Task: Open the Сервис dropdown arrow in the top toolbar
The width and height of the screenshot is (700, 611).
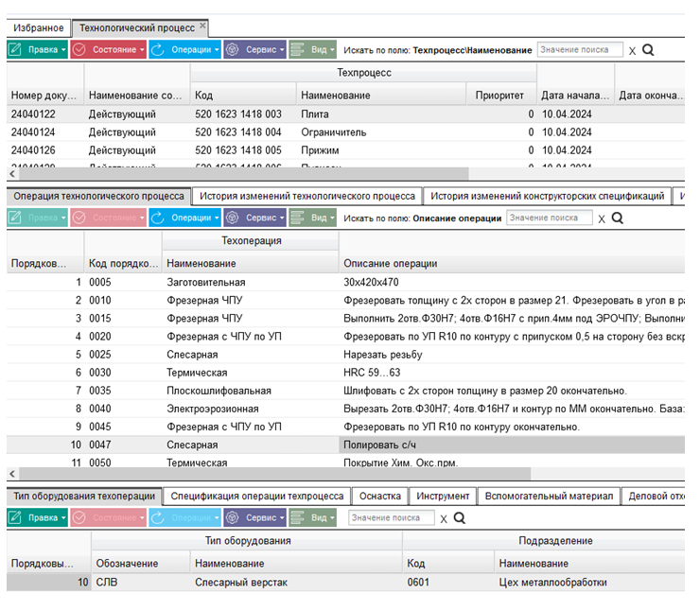Action: 282,49
